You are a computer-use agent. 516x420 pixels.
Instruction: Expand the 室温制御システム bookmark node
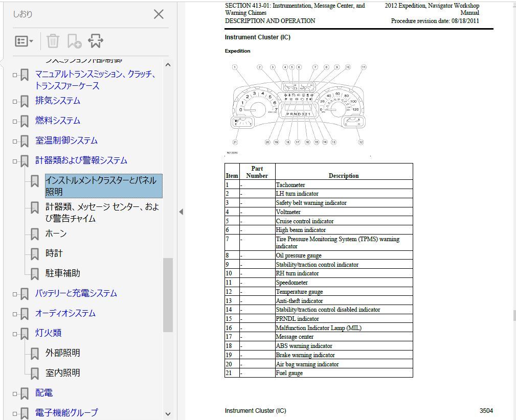(15, 142)
